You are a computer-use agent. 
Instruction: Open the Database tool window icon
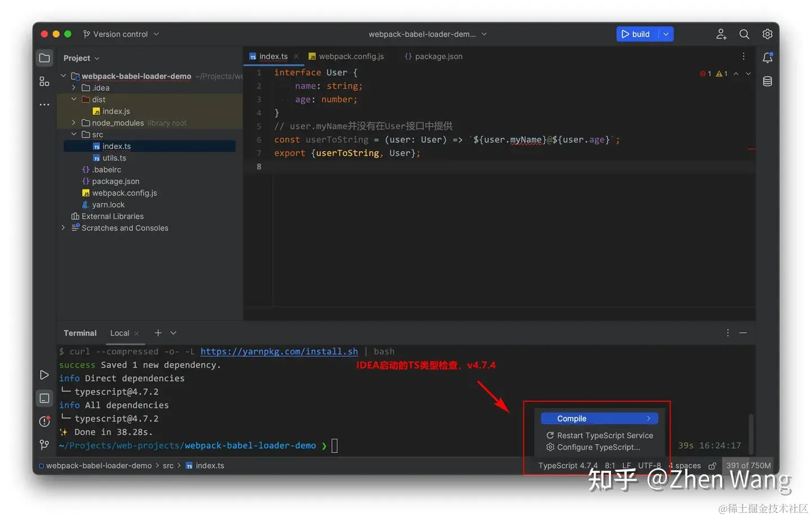767,81
